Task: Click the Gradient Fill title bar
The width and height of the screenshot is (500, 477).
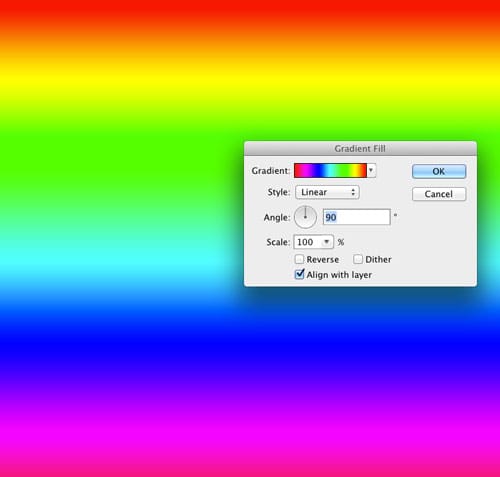Action: point(360,148)
